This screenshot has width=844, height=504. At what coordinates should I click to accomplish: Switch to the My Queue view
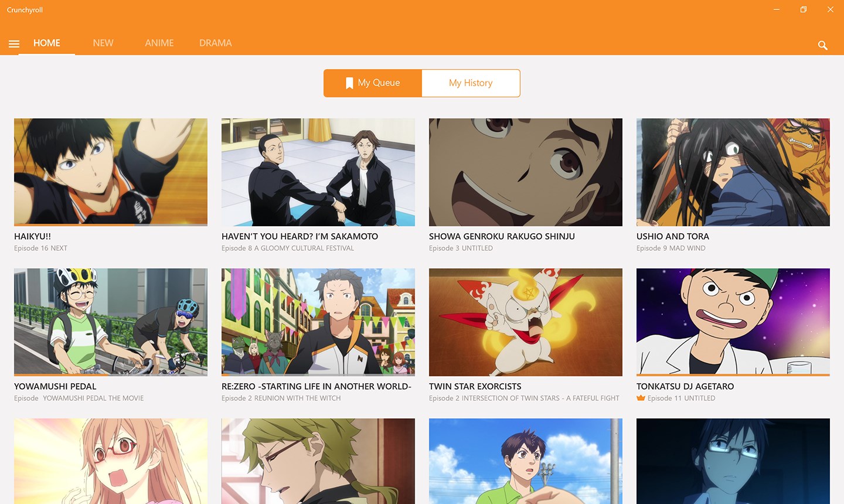coord(373,83)
